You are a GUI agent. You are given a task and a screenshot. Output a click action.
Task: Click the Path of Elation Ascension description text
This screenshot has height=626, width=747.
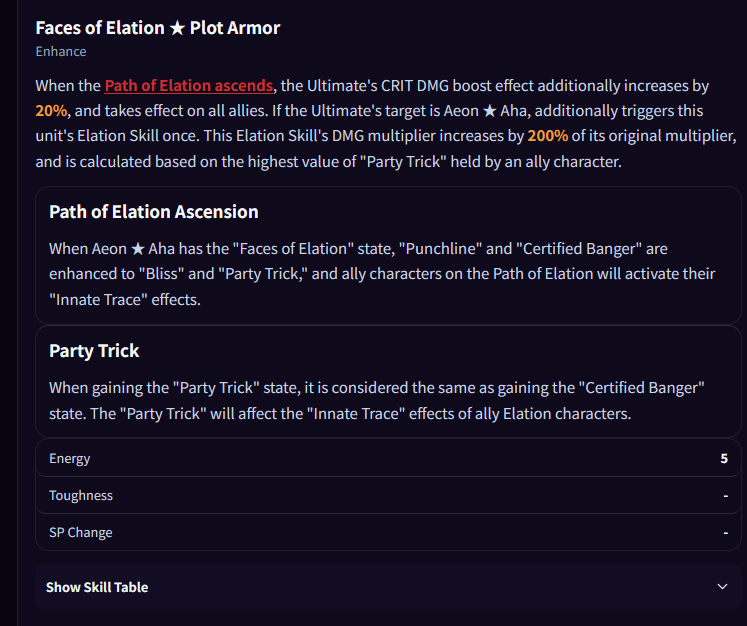pos(382,274)
